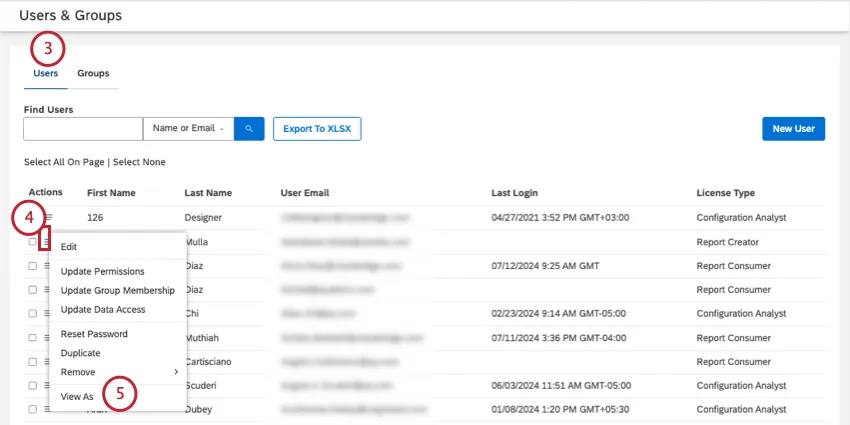Viewport: 850px width, 425px height.
Task: Click the Report Creator license cell
Action: click(x=727, y=242)
